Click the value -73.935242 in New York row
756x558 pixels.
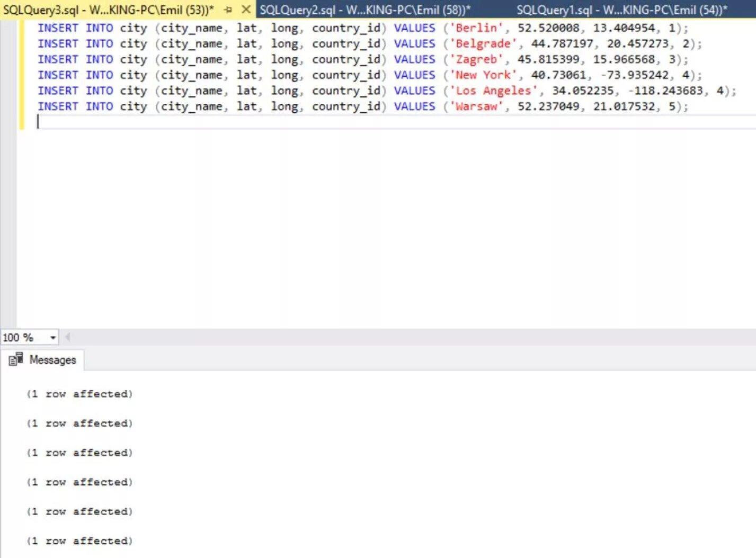[x=635, y=75]
